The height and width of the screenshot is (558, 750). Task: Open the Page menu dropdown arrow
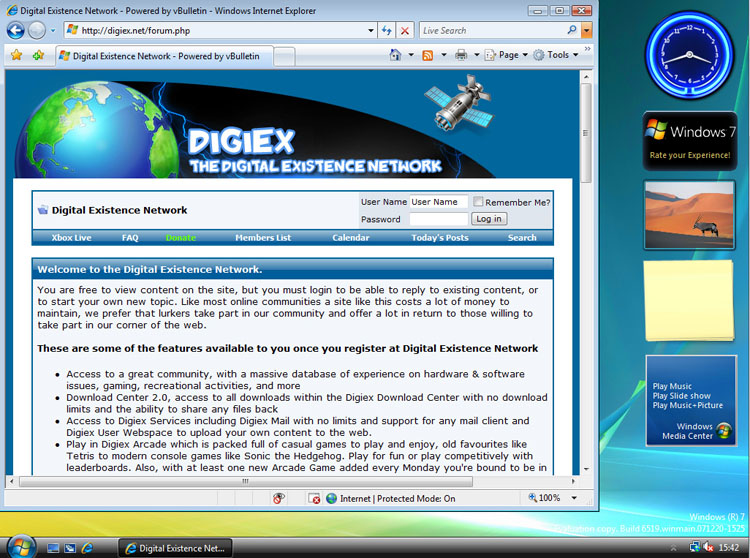coord(525,55)
